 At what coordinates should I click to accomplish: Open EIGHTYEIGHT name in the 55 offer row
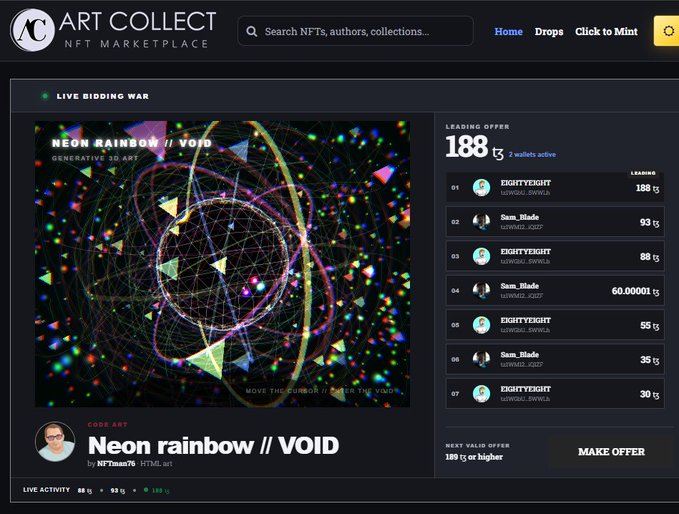(x=526, y=320)
